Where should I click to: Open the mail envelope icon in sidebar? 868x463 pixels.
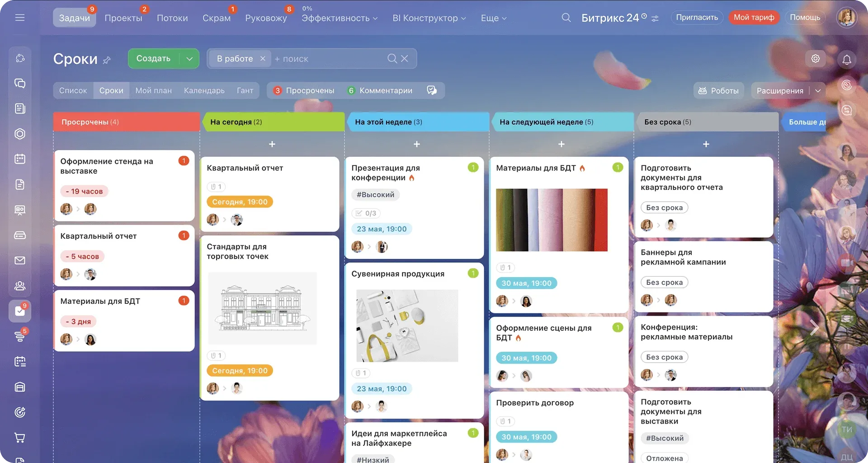coord(20,260)
